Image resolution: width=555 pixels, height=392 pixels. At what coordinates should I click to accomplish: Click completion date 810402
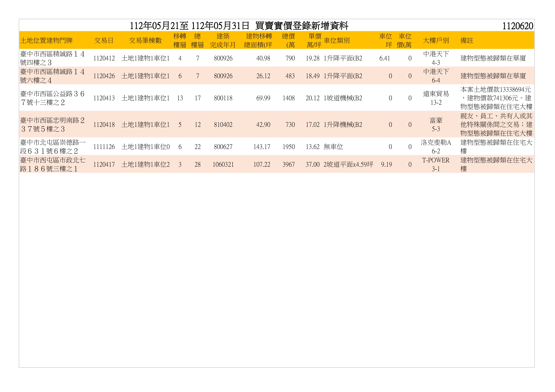click(x=223, y=125)
